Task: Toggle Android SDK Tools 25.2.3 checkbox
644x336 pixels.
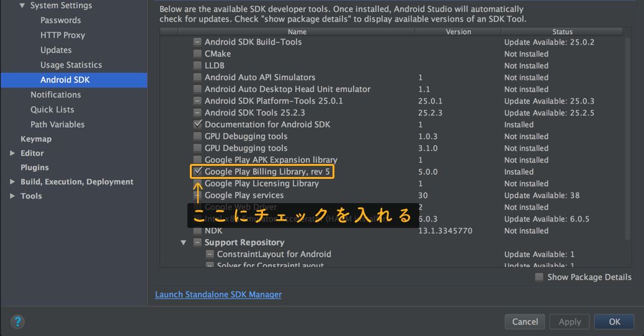Action: [x=197, y=112]
